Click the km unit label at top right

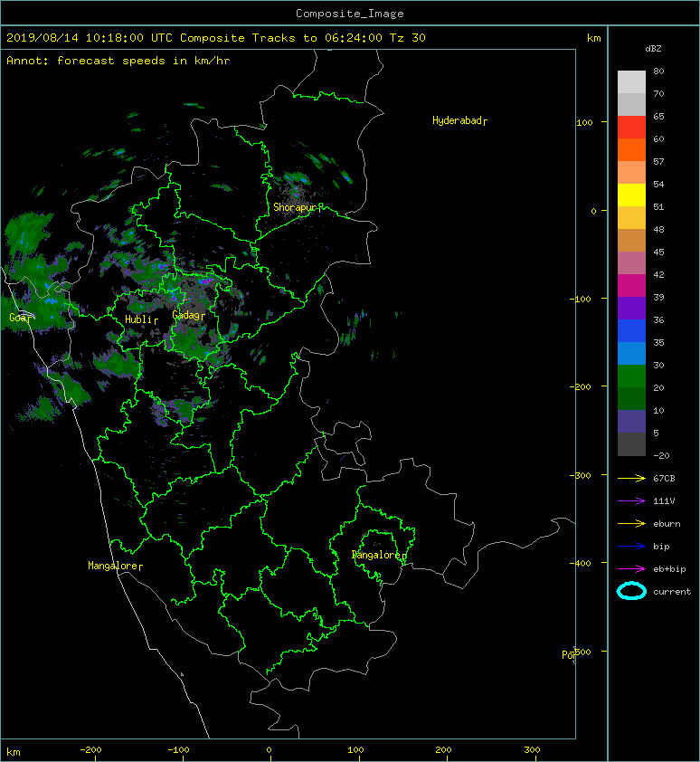coord(593,38)
